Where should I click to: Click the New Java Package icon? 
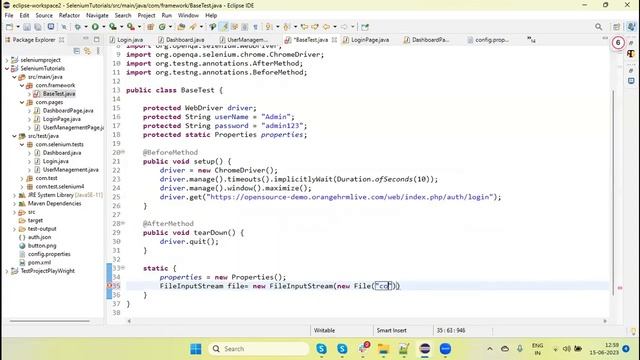tap(151, 27)
